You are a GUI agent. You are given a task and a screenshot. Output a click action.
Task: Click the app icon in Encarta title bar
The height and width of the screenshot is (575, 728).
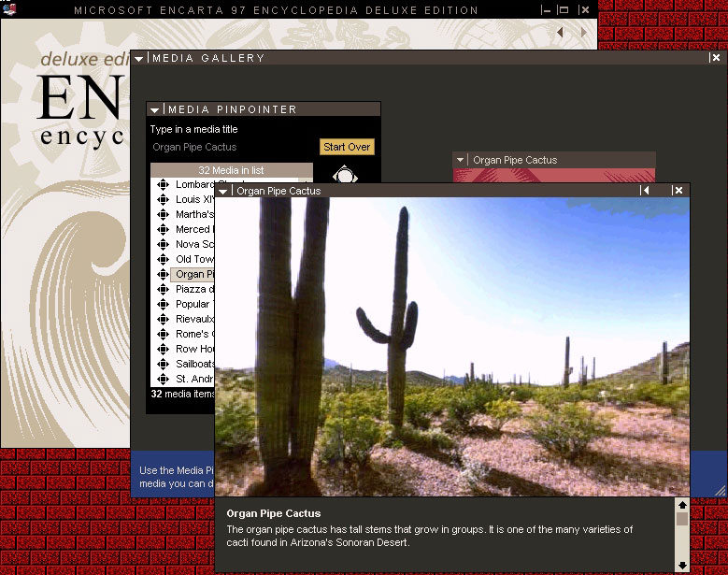click(9, 10)
